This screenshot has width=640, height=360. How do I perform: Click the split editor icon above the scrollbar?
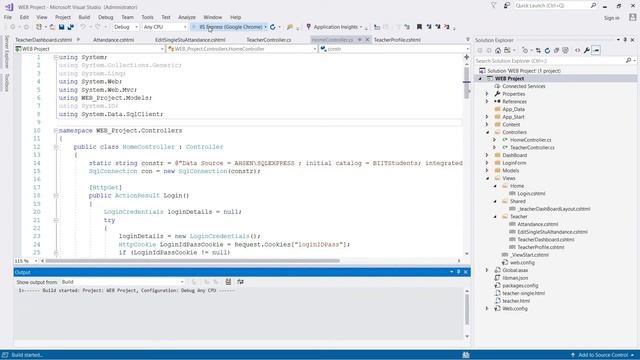(467, 57)
